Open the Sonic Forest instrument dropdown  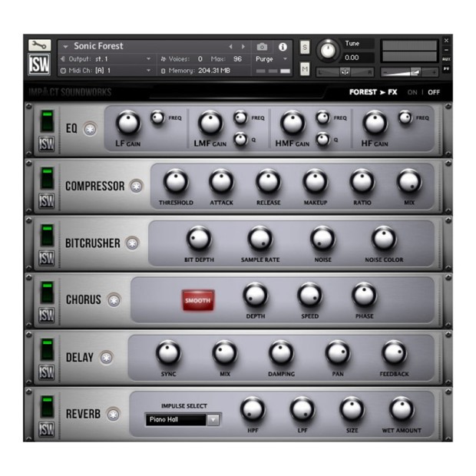click(x=65, y=47)
